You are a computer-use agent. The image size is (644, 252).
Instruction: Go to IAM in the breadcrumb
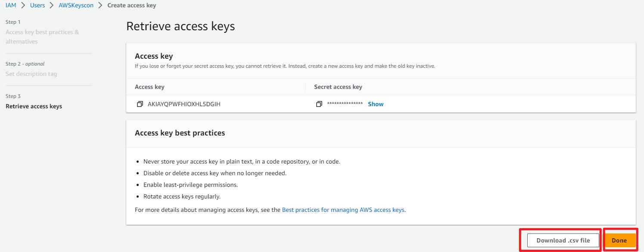(11, 6)
